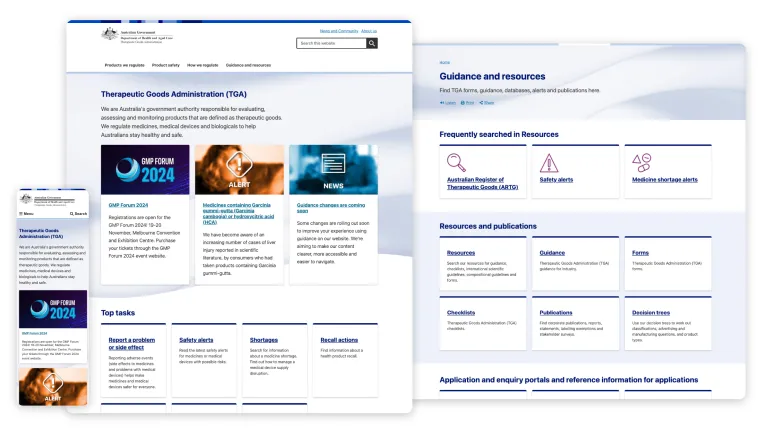Screen dimensions: 768x432
Task: Click the warning triangle icon on Safety alerts card
Action: pyautogui.click(x=549, y=163)
